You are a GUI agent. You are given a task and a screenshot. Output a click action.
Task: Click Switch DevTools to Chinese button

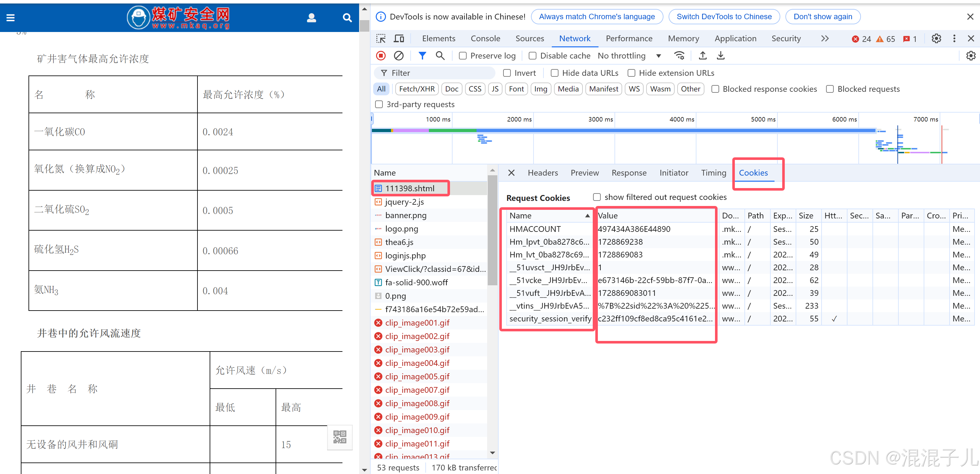pos(724,17)
